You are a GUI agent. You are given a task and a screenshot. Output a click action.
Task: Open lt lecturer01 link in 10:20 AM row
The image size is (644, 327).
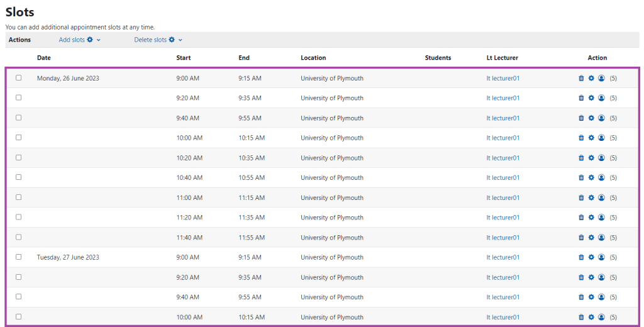[x=502, y=158]
